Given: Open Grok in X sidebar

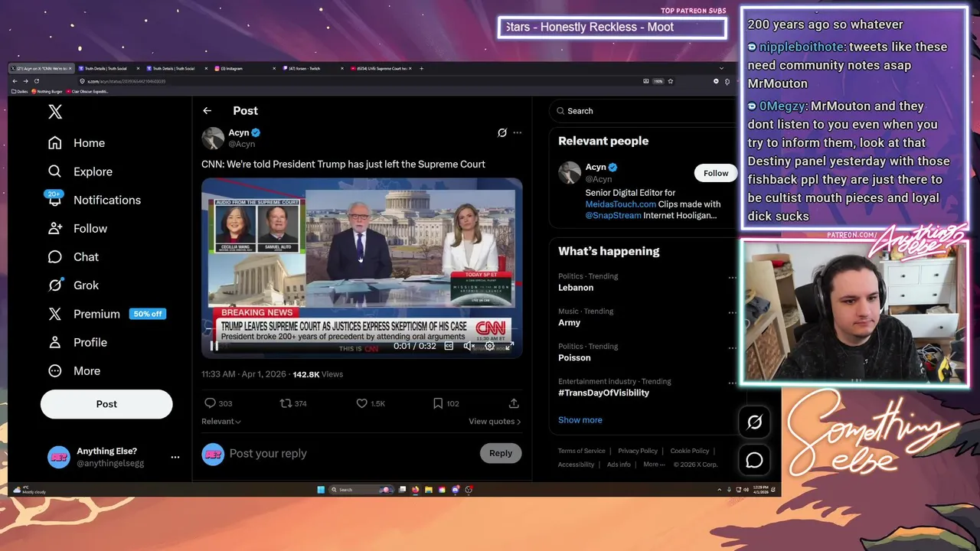Looking at the screenshot, I should pos(73,285).
